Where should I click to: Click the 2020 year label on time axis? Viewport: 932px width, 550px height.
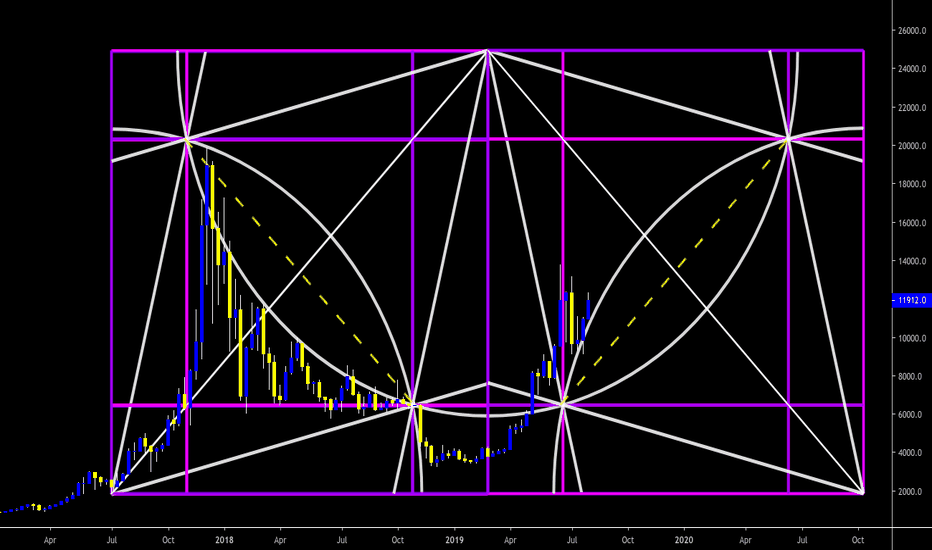[x=684, y=540]
